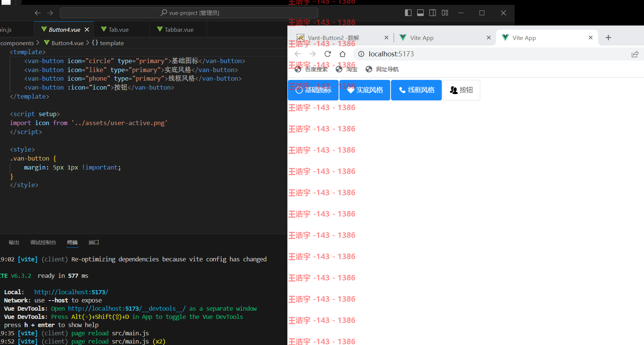Close the first Vite App browser tab
Viewport: 644px width, 345px height.
pos(489,37)
